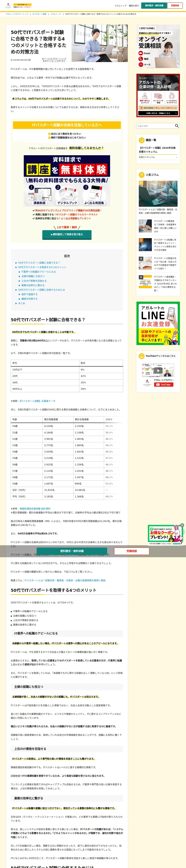
Task: Jump to 50代でITパスポート試験に合格できる? in contents
Action: coord(39,263)
